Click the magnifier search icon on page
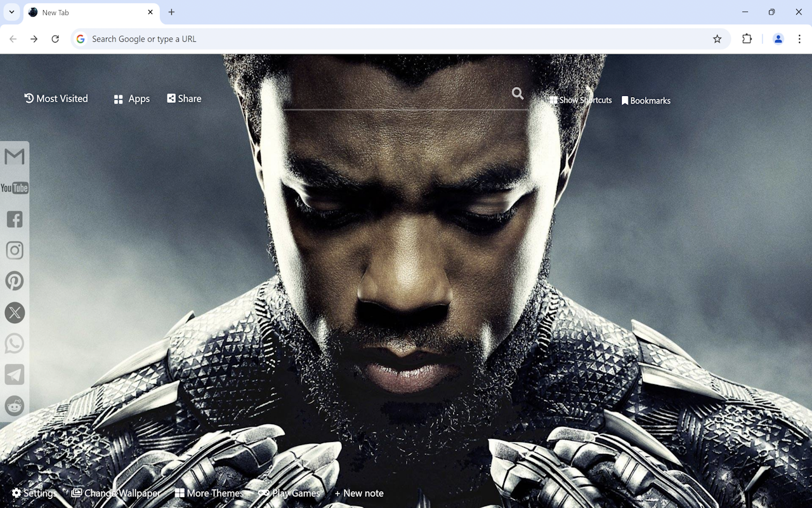812x508 pixels. [518, 94]
